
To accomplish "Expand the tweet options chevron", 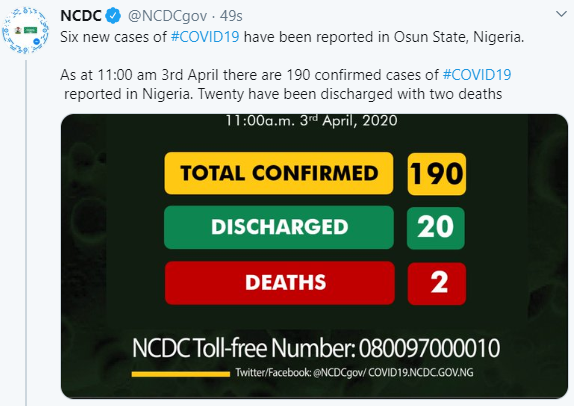I will (x=561, y=15).
